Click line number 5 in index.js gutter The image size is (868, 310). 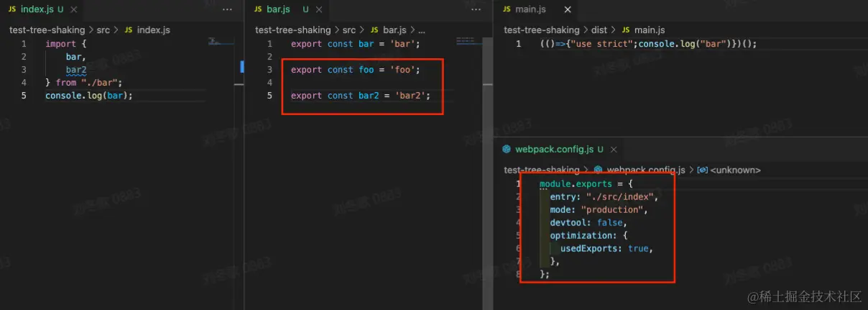[24, 96]
